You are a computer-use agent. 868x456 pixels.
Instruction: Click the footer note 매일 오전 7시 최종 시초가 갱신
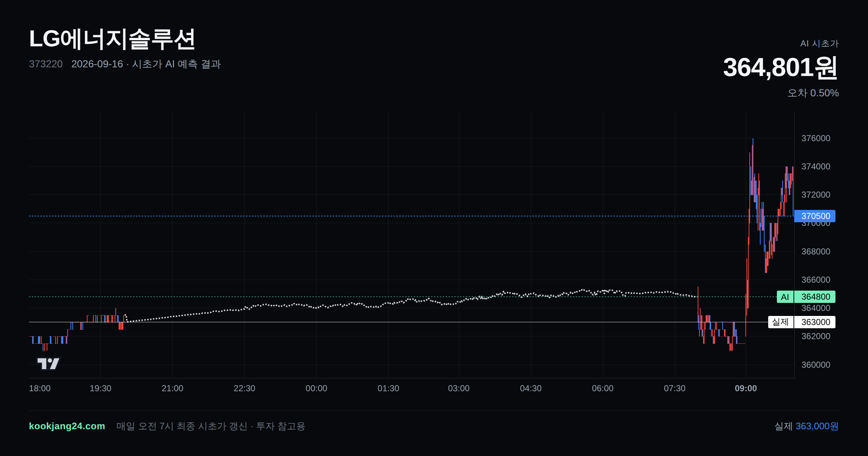coord(182,426)
